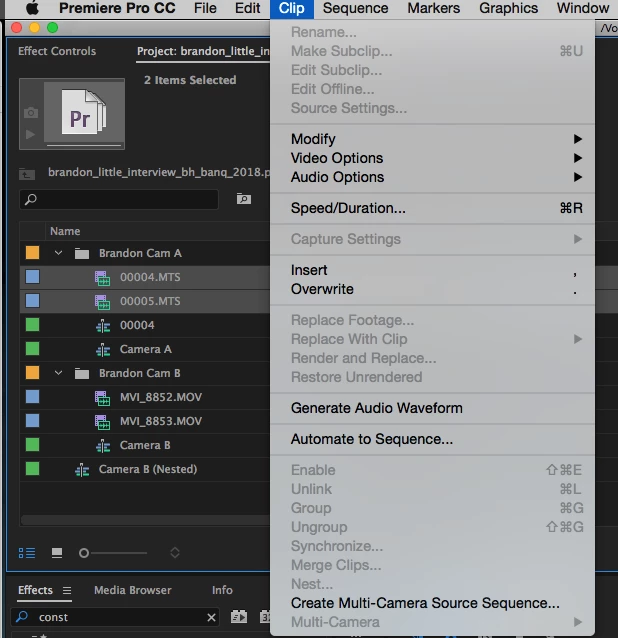Image resolution: width=618 pixels, height=638 pixels.
Task: Toggle the Accelerated Effects filter icon
Action: (239, 617)
